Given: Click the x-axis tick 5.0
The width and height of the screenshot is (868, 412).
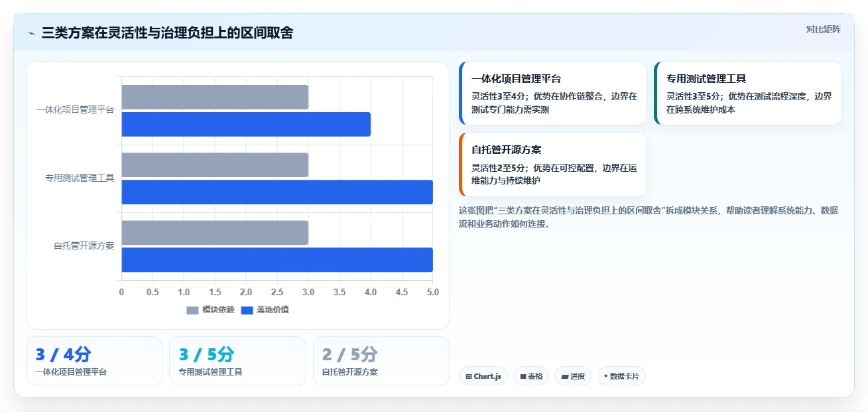Looking at the screenshot, I should [433, 292].
